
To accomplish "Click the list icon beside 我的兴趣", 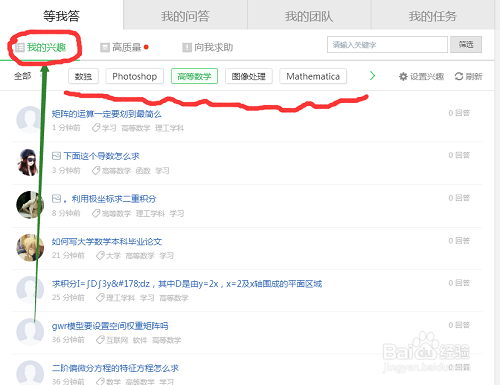I will coord(20,47).
